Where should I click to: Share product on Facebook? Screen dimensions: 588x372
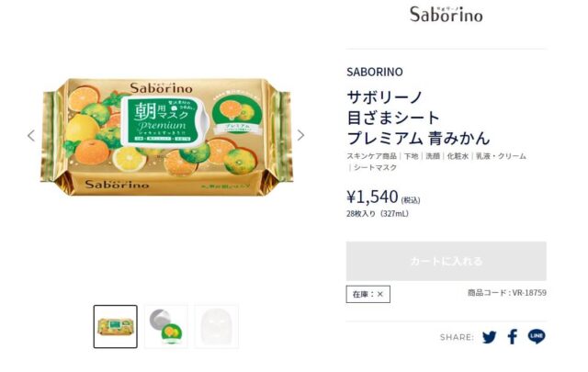point(513,337)
